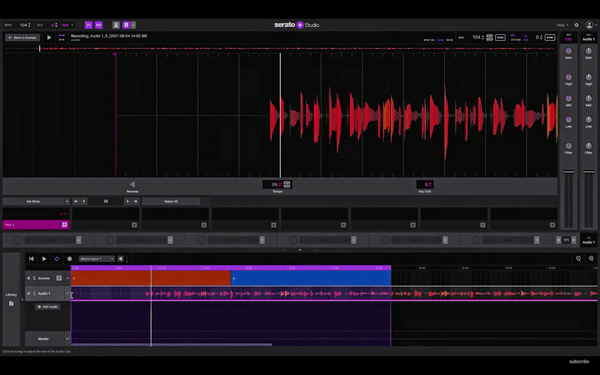
Task: Go Back to Scenes
Action: coord(23,38)
